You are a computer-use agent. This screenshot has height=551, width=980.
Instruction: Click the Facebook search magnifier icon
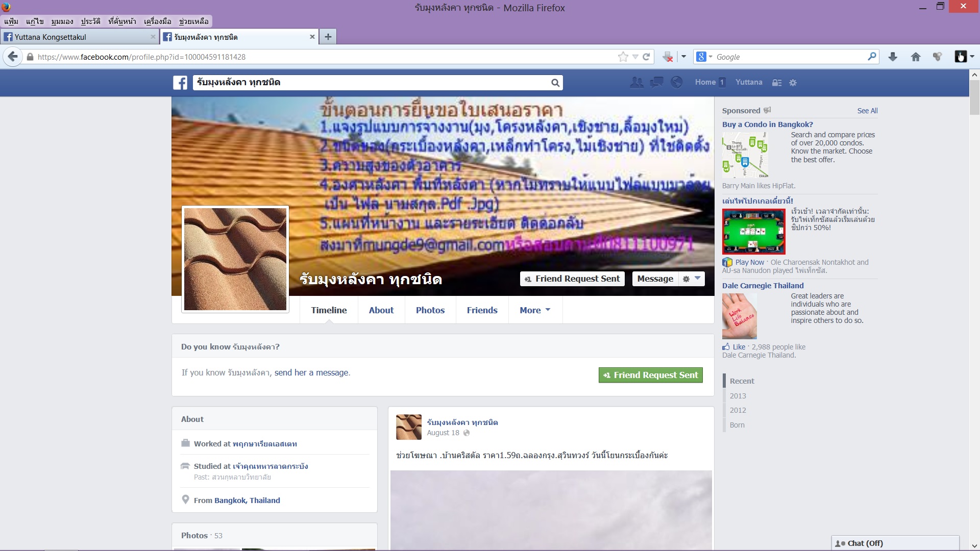[555, 83]
